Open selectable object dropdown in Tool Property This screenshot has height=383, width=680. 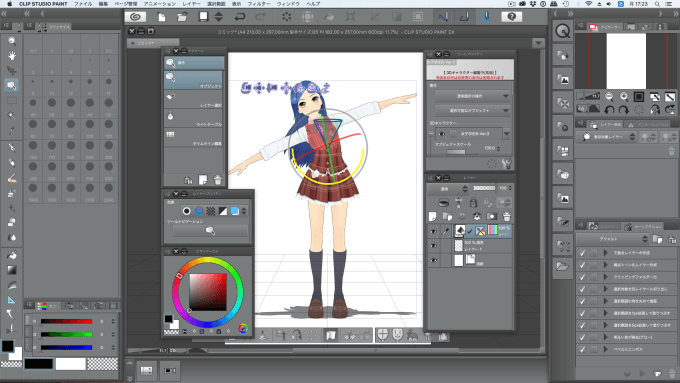tap(472, 110)
